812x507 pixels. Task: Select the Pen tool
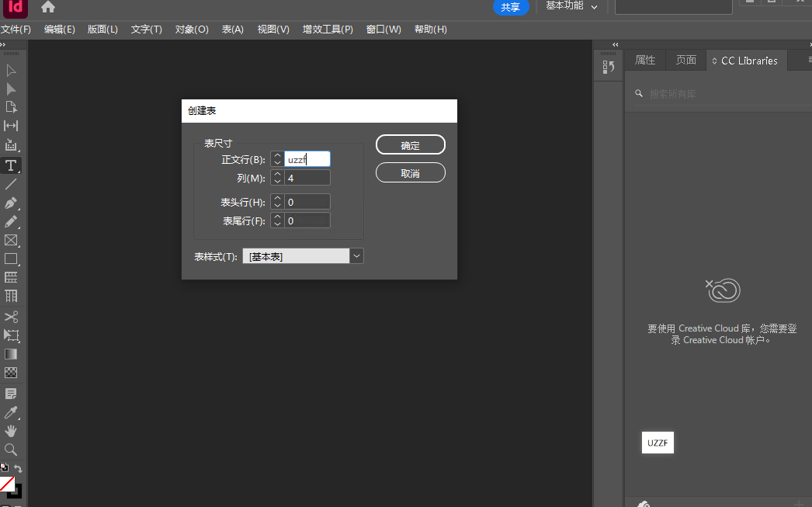tap(11, 203)
